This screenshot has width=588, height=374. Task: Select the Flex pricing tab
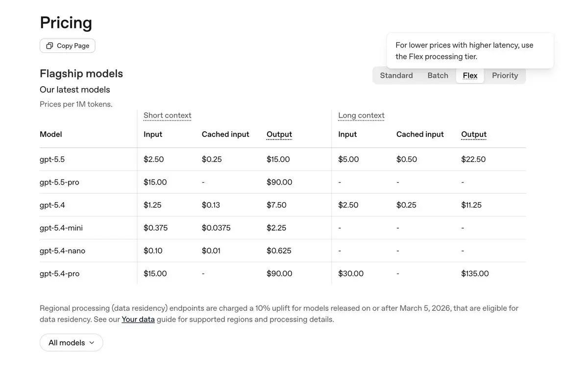pos(470,75)
